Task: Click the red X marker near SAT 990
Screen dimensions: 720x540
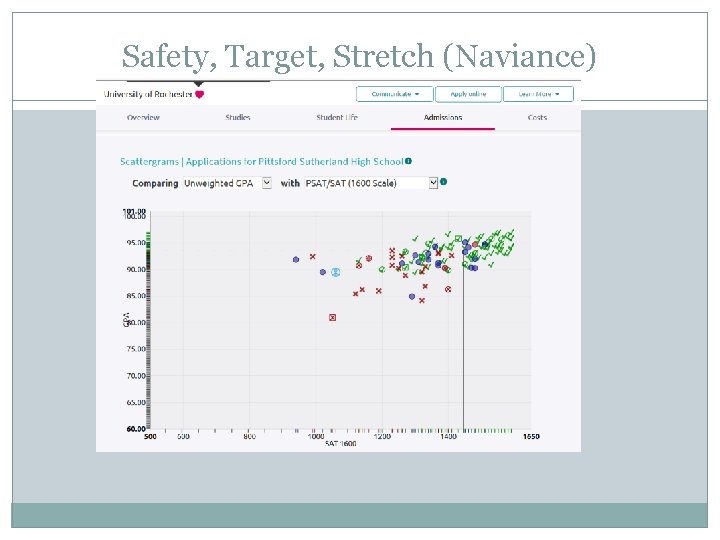Action: click(x=313, y=257)
